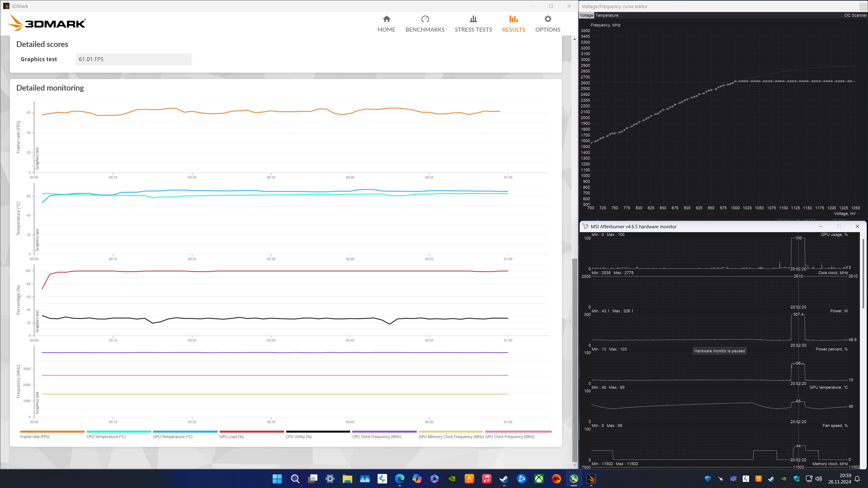
Task: Open Steam from the taskbar
Action: click(504, 479)
